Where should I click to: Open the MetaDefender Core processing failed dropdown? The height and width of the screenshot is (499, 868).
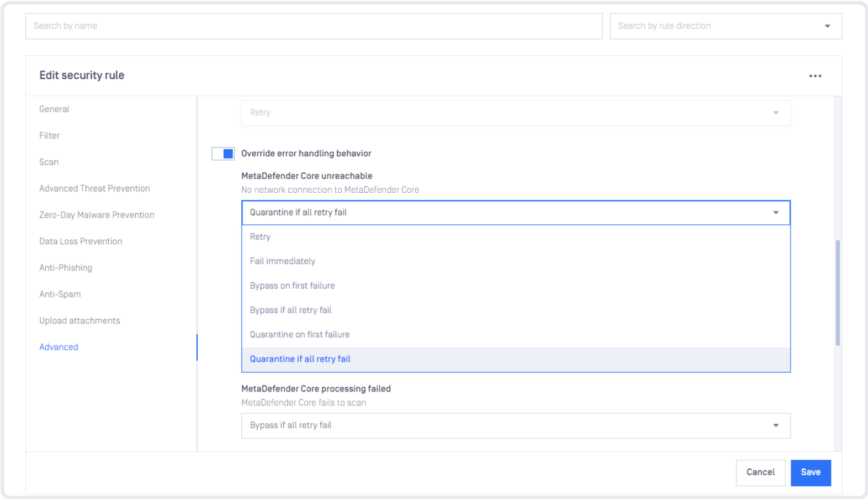click(x=516, y=426)
